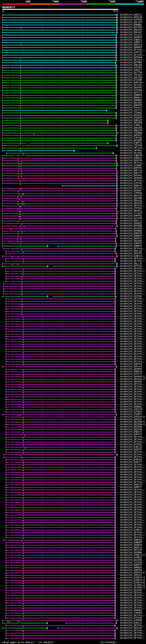
Task: Select hit label UniRef100_Q61548-3
Action: click(132, 424)
